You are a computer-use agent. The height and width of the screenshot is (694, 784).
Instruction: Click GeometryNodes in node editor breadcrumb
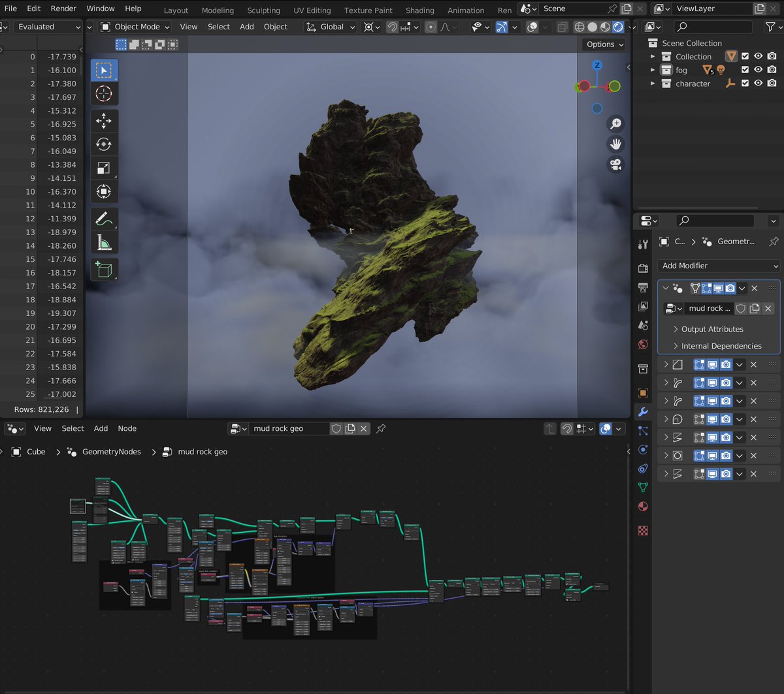click(111, 452)
